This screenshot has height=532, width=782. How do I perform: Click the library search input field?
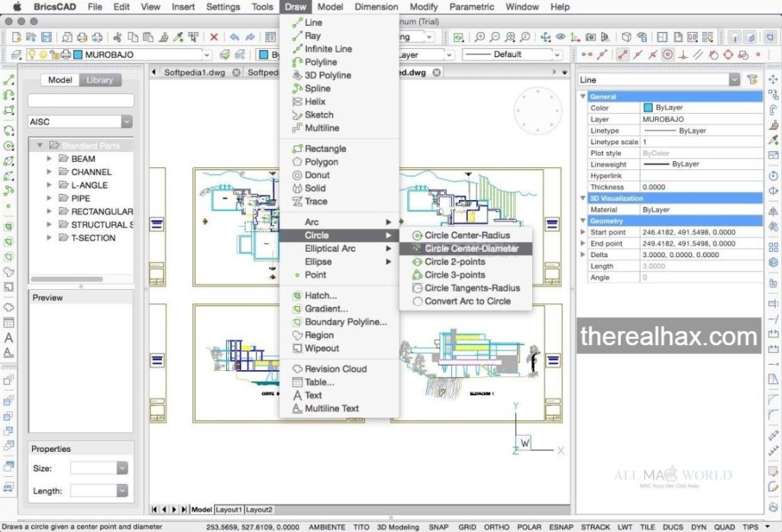(x=81, y=100)
